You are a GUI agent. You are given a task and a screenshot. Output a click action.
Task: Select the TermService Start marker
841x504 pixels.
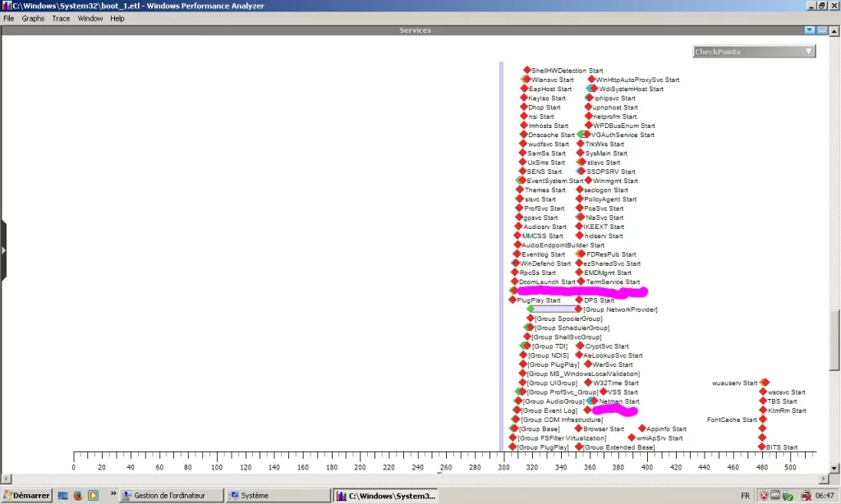(581, 282)
